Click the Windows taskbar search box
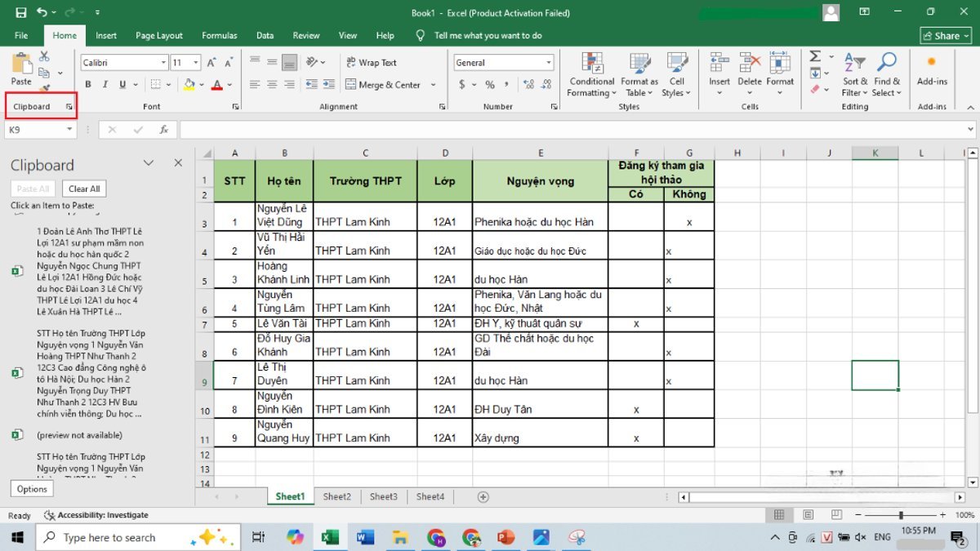980x551 pixels. pos(138,537)
